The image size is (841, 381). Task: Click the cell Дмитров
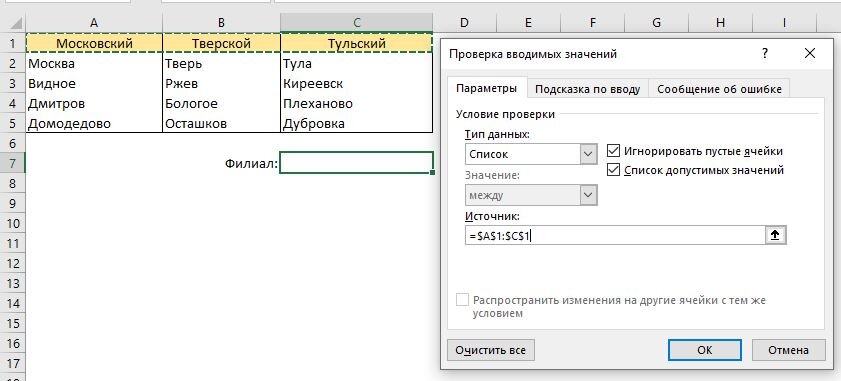tap(94, 104)
